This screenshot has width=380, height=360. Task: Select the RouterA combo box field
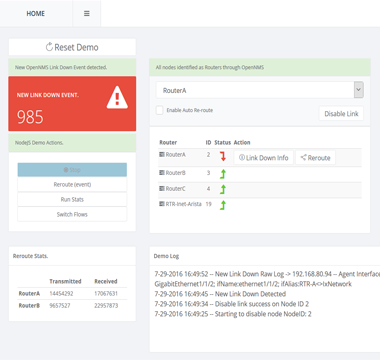[260, 90]
